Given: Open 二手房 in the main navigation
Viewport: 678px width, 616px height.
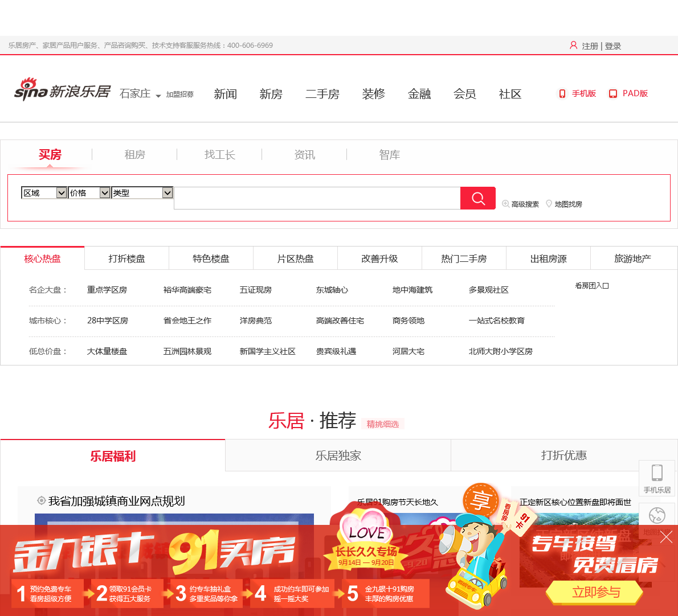Looking at the screenshot, I should 322,94.
